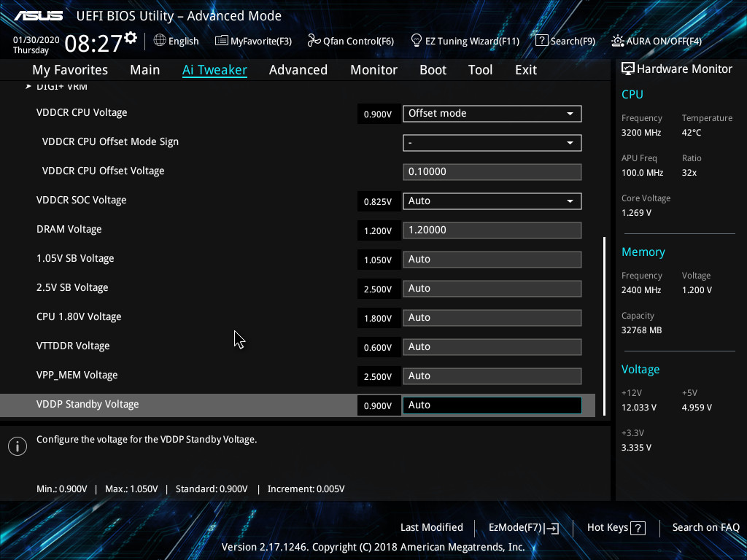Click the Hot Keys question mark icon
This screenshot has height=560, width=747.
click(638, 528)
